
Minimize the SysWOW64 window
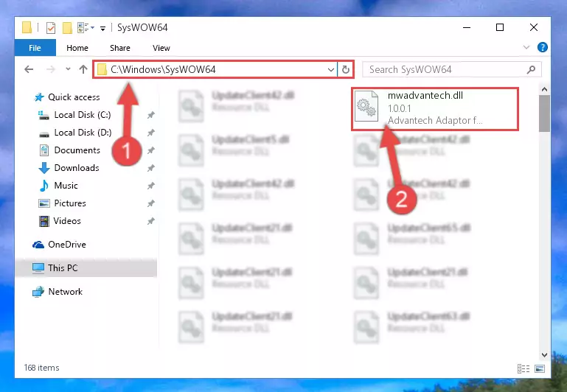[467, 27]
